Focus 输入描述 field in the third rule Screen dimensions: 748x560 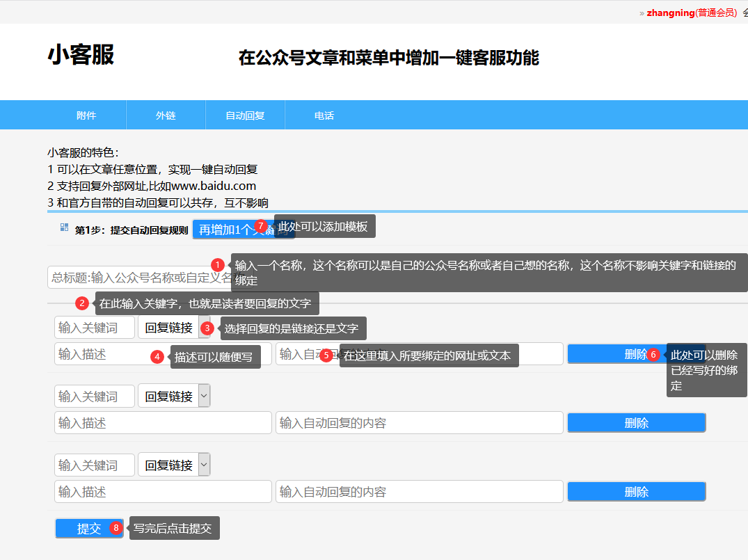tap(163, 491)
